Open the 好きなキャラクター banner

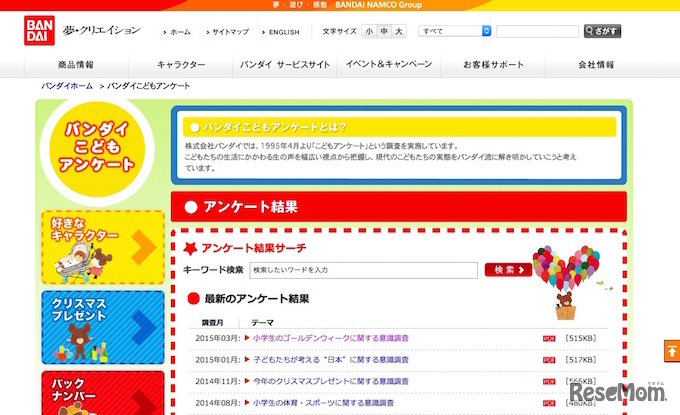tap(103, 247)
